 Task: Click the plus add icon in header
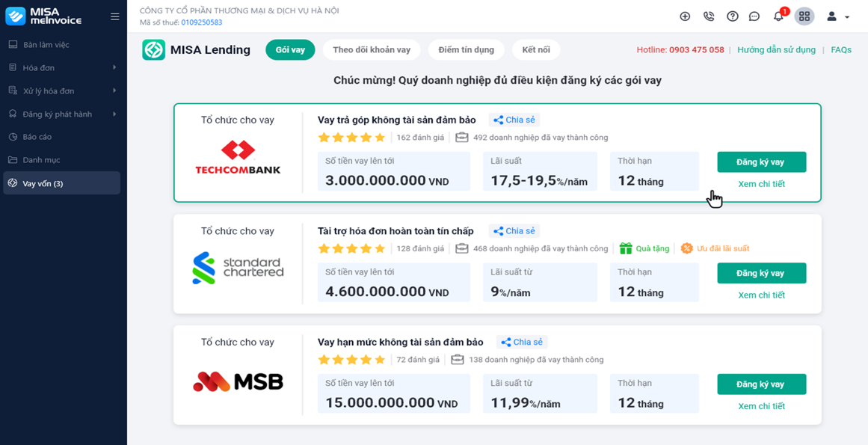coord(685,16)
